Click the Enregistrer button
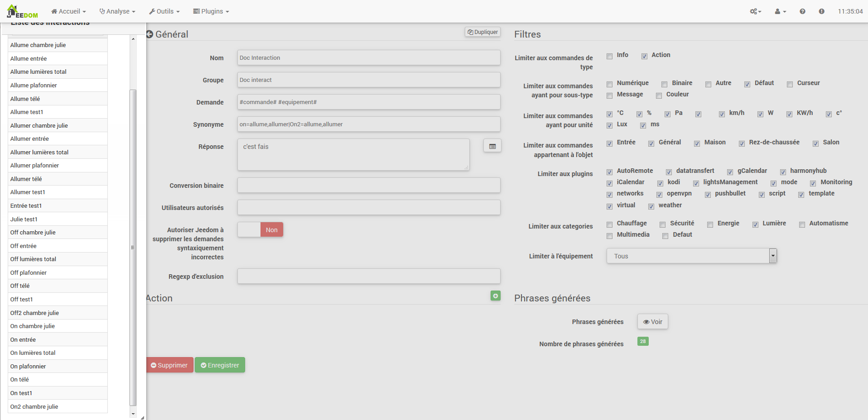This screenshot has width=868, height=420. pos(220,365)
